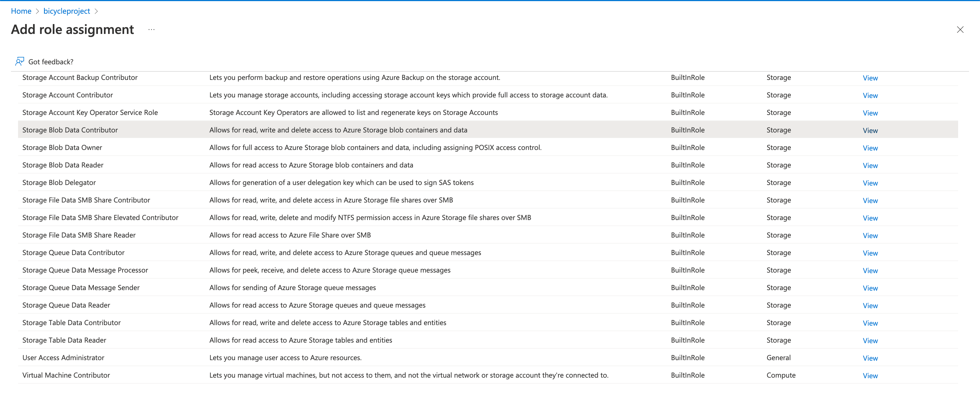This screenshot has width=980, height=405.
Task: Select Storage Queue Data Contributor role
Action: [x=73, y=253]
